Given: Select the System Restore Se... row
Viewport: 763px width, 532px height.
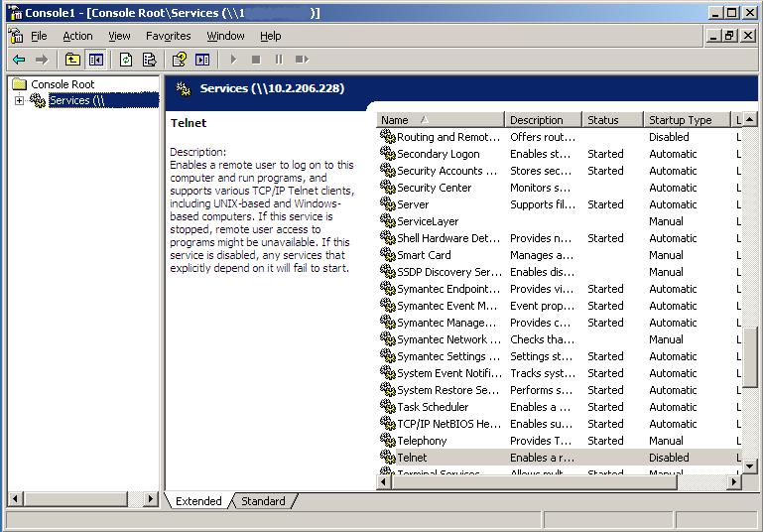Looking at the screenshot, I should 559,390.
